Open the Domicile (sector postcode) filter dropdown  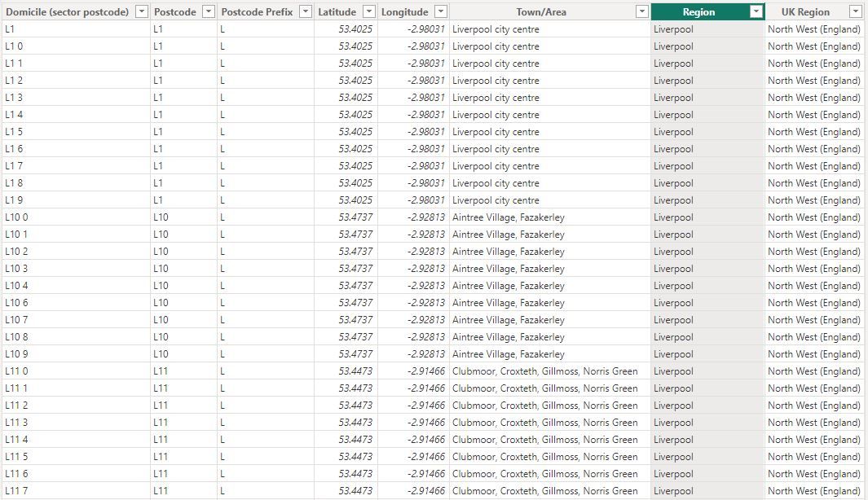142,11
